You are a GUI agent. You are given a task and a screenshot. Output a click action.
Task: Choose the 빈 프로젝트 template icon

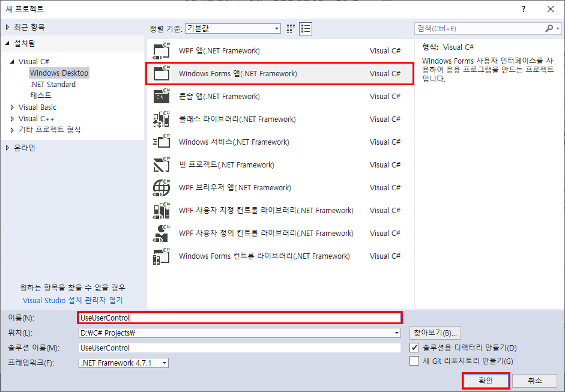[x=161, y=164]
